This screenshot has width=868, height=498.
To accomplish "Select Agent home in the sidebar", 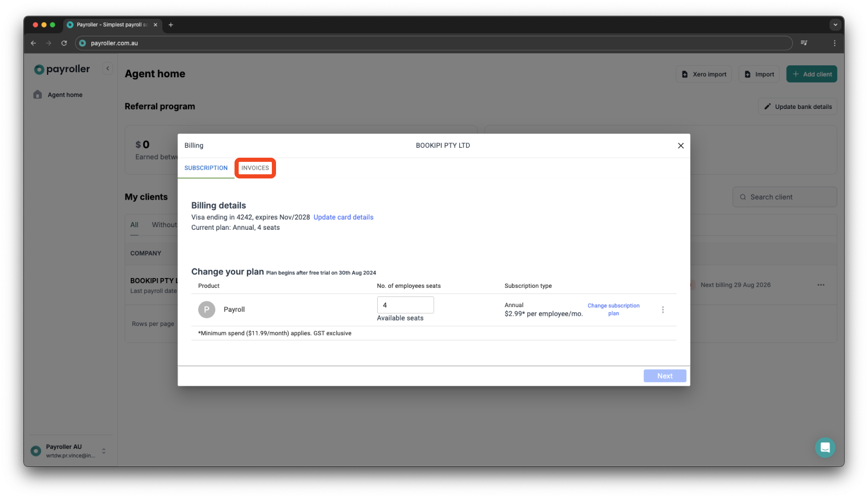I will click(64, 94).
